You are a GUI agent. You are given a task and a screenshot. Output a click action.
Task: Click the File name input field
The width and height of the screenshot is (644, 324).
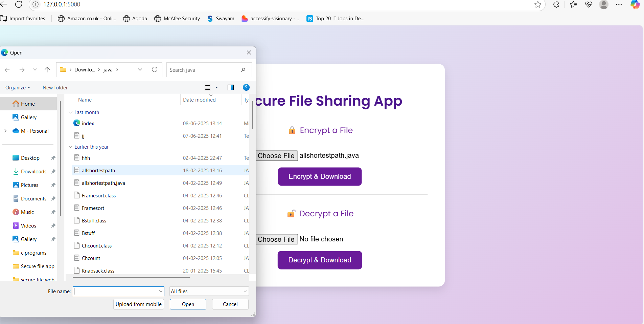pos(116,291)
